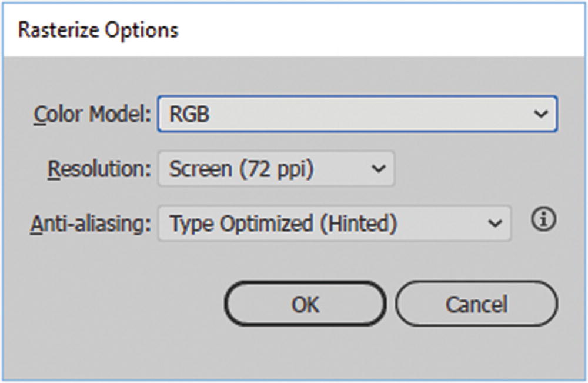
Task: Click the Screen (72 ppi) value
Action: (x=241, y=169)
